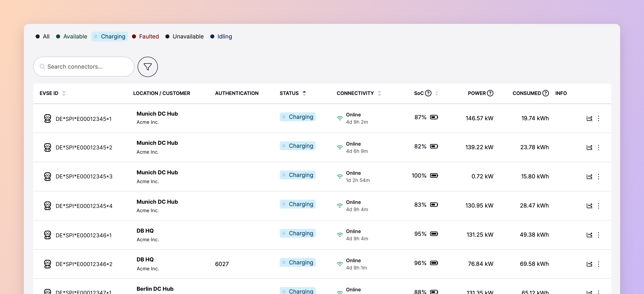Click CONSUMED help question mark icon

545,93
